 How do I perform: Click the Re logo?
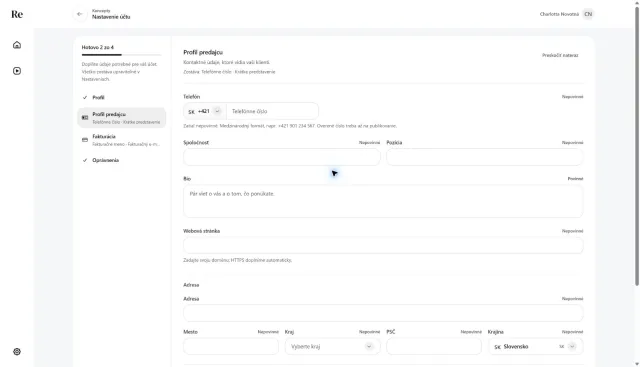pos(17,14)
